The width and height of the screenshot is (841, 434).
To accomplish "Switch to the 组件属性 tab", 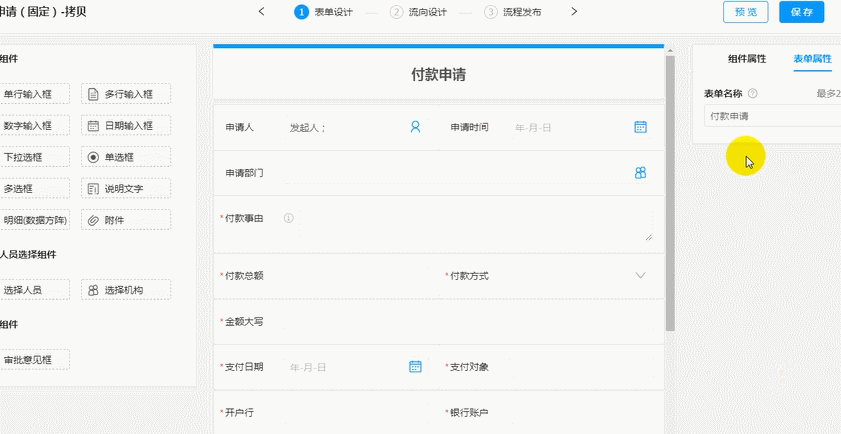I will 747,59.
